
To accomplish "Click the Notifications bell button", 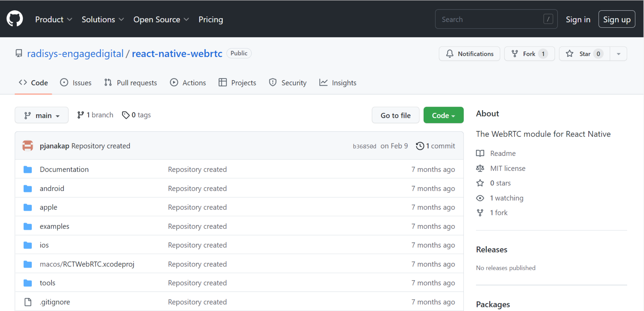I will tap(469, 54).
